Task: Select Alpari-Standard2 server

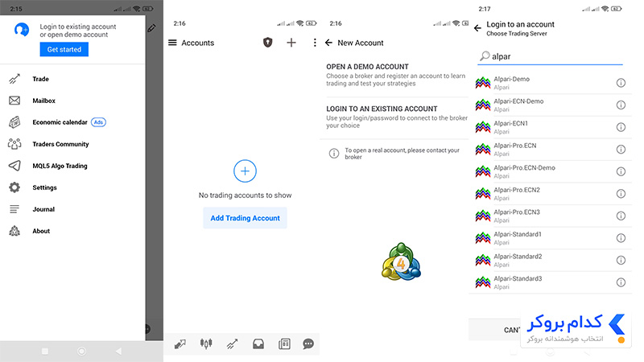Action: click(551, 260)
